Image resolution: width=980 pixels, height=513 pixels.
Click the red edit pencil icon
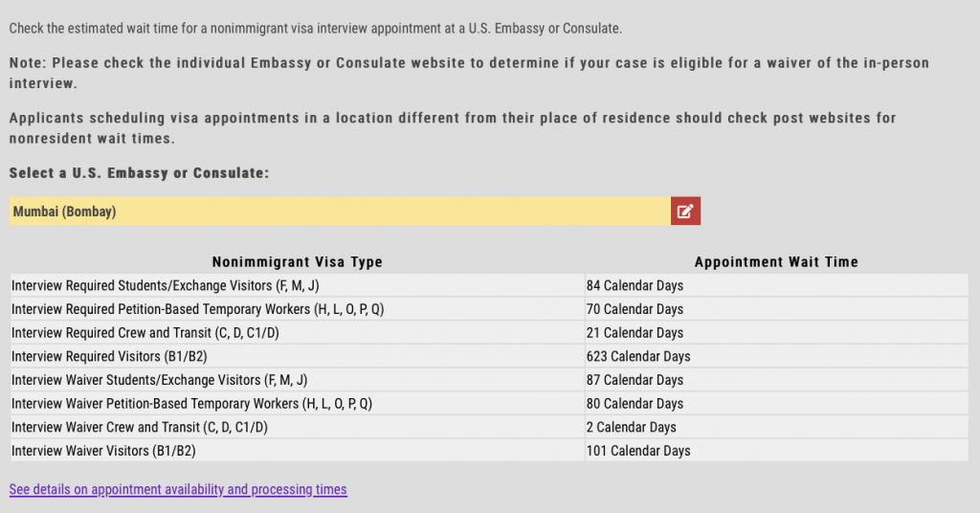coord(685,212)
